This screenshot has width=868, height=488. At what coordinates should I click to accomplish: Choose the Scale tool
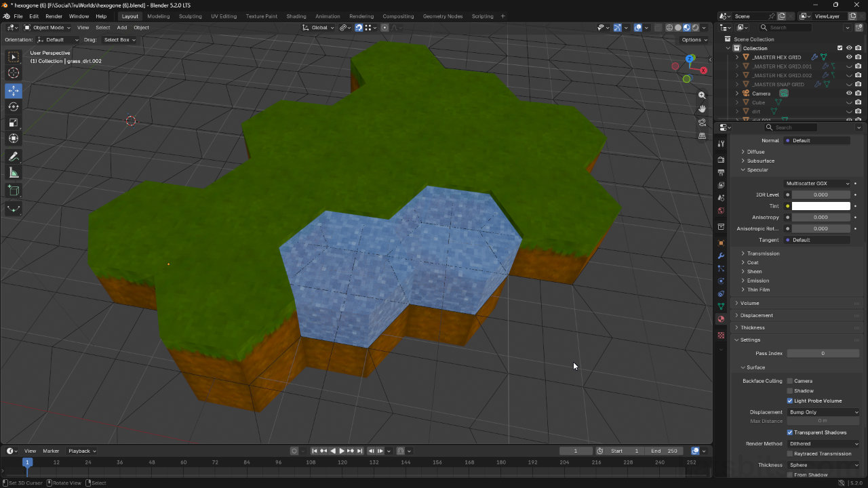click(14, 123)
